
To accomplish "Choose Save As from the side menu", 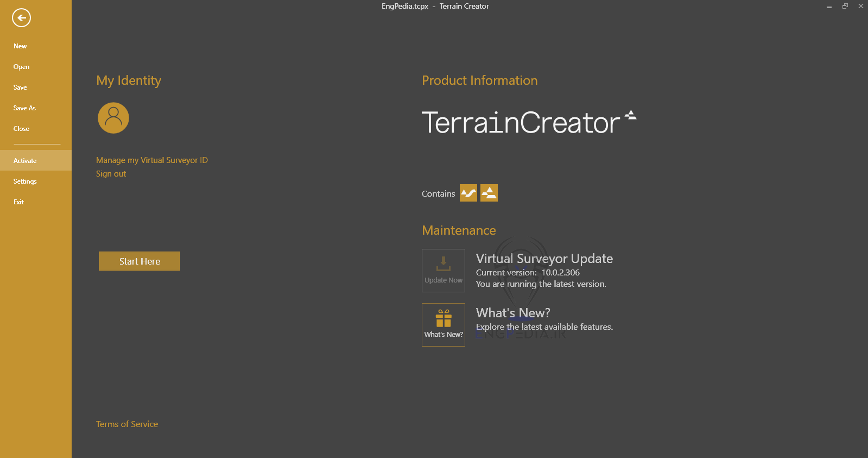I will tap(36, 108).
